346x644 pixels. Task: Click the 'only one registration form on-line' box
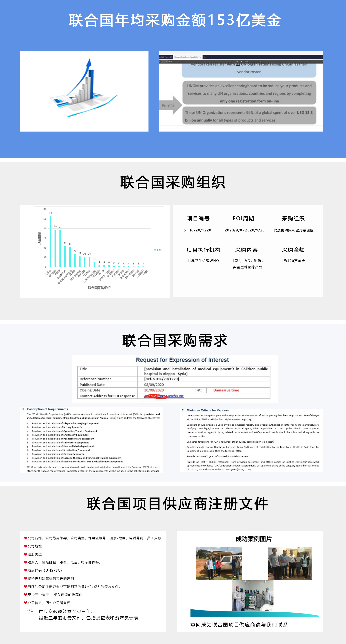point(249,93)
